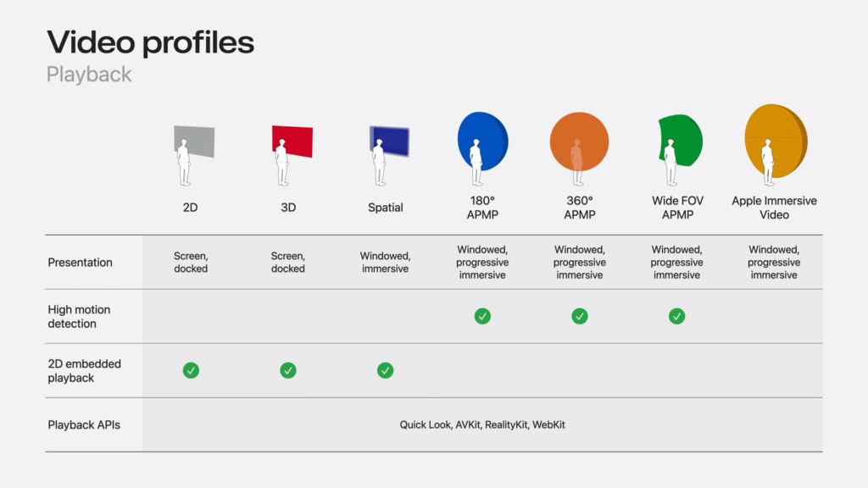Select the orange 360° APMP sphere icon
The width and height of the screenshot is (868, 488).
580,141
